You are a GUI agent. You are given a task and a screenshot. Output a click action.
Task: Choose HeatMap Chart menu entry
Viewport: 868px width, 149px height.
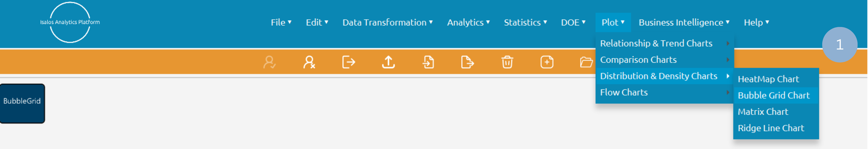click(768, 79)
